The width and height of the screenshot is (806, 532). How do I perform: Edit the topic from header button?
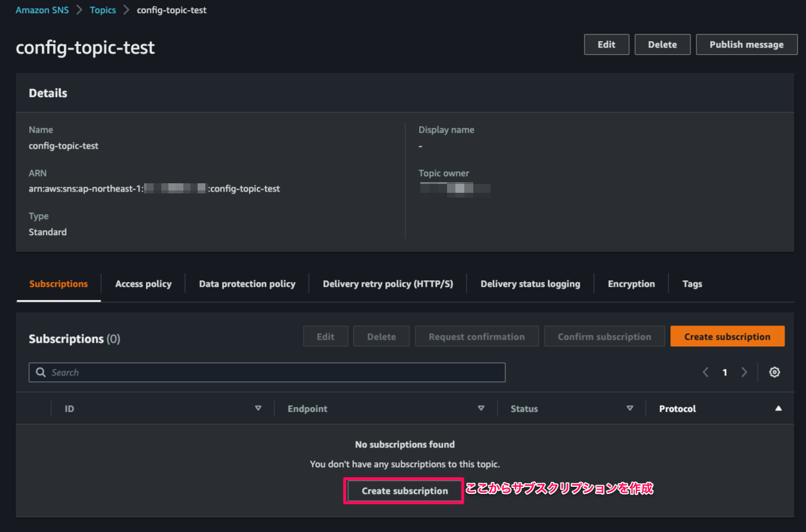[607, 45]
